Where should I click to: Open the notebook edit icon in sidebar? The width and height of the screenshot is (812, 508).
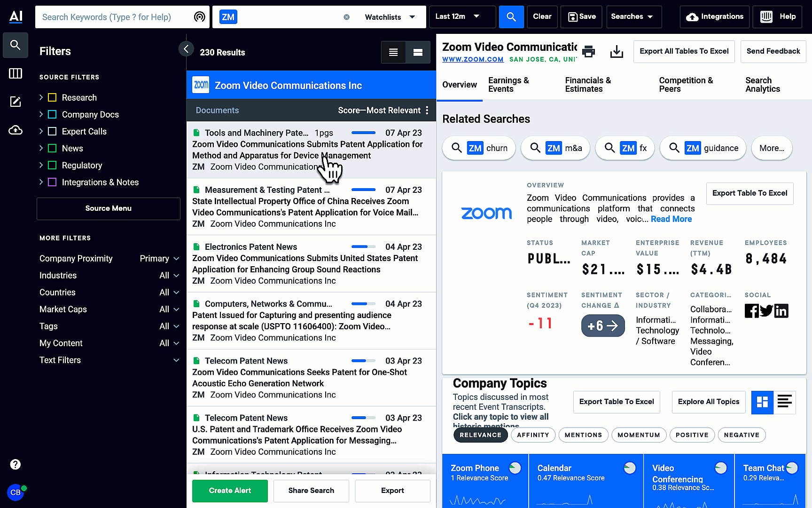[x=16, y=102]
